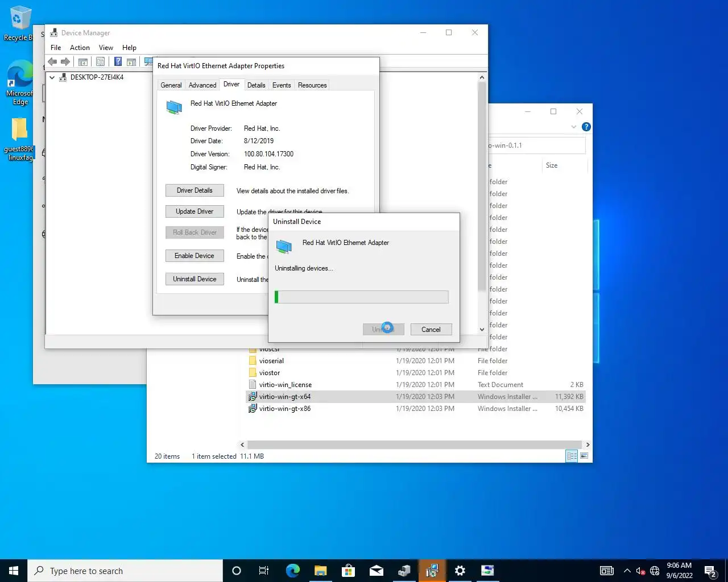
Task: Click uninstall progress bar
Action: 362,297
